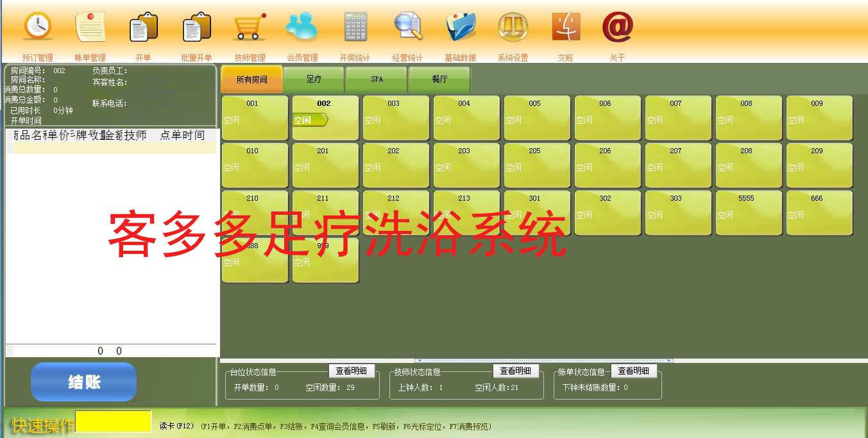The image size is (868, 438).
Task: Select room 001 tile
Action: click(x=255, y=118)
